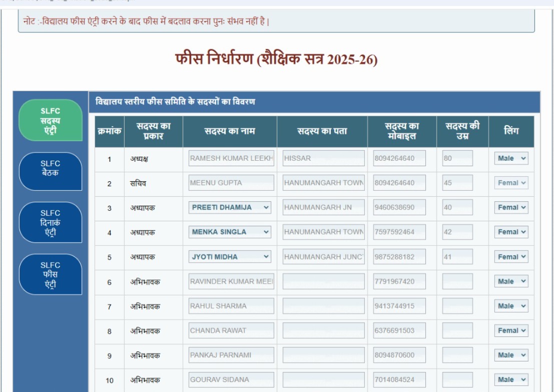Click the CHANDA RAWAT name field
Viewport: 554px width, 392px height.
(231, 330)
